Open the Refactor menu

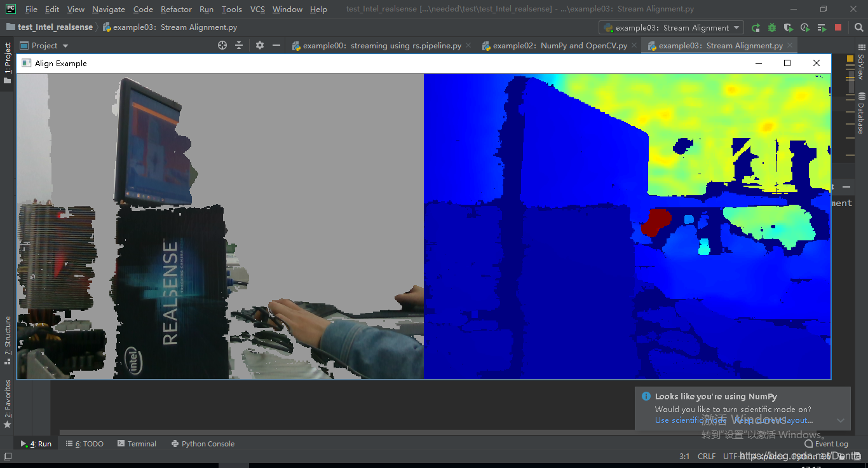tap(176, 10)
